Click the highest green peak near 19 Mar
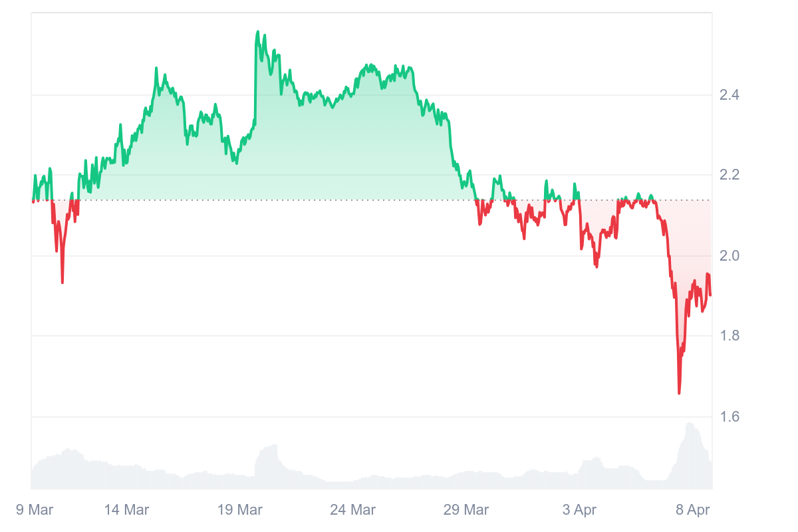The width and height of the screenshot is (798, 532). 258,31
